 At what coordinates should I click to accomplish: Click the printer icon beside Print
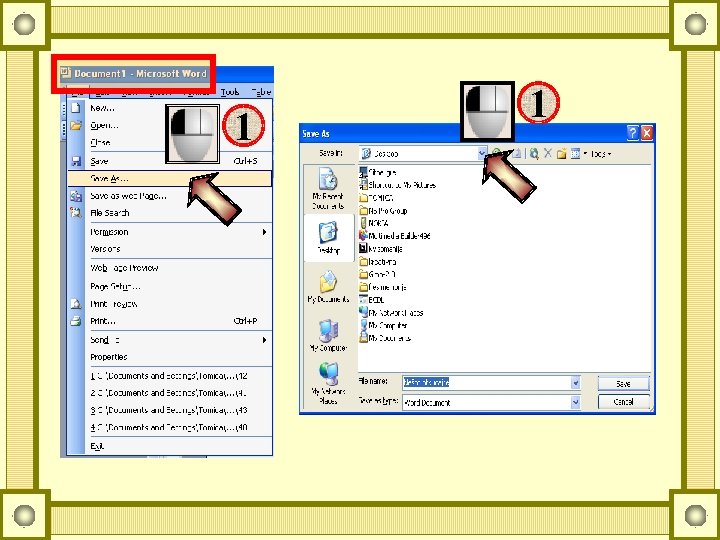76,321
